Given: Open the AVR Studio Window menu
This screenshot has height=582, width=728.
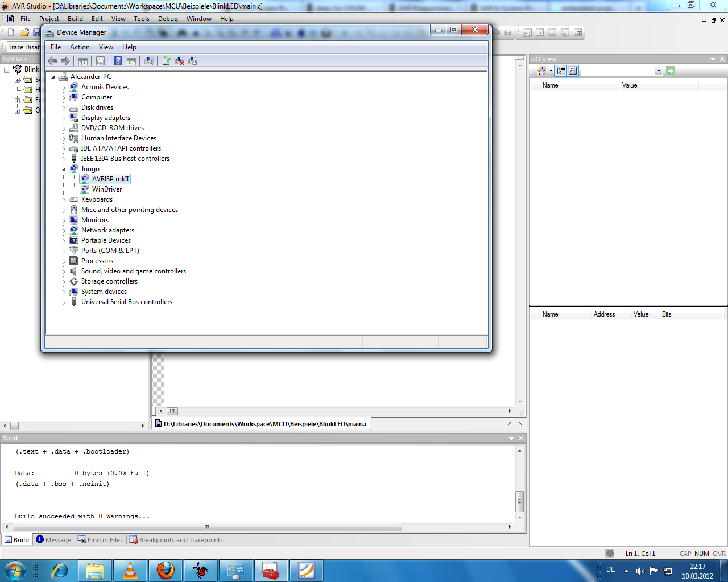Looking at the screenshot, I should 199,19.
